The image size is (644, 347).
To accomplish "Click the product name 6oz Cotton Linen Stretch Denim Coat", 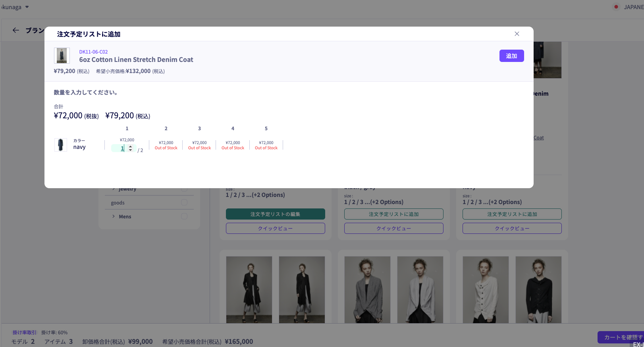I will click(136, 60).
